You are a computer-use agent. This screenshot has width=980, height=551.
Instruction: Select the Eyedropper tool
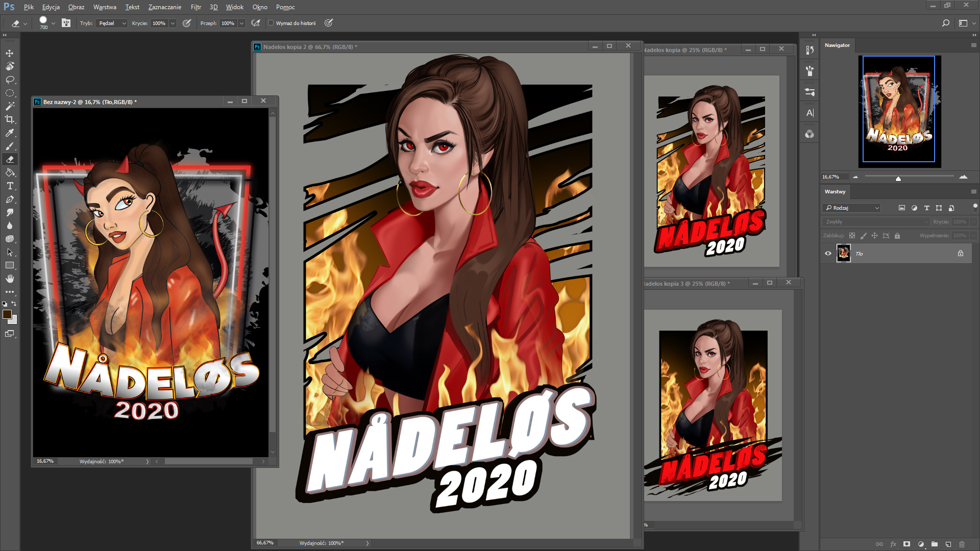pyautogui.click(x=9, y=133)
